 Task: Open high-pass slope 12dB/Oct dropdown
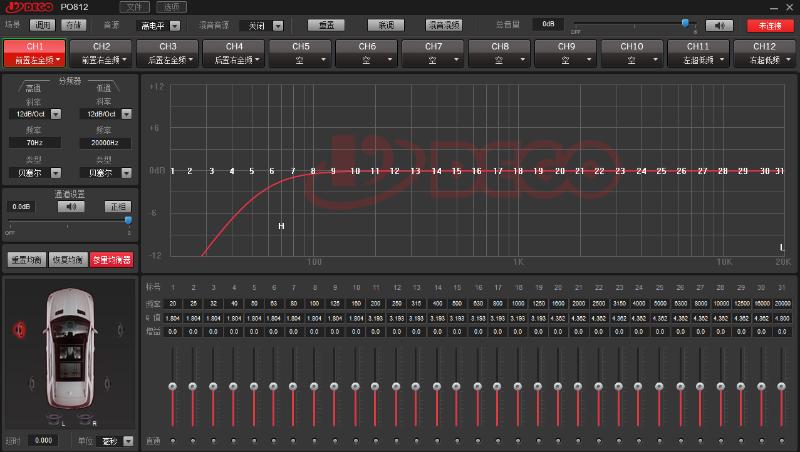click(x=35, y=114)
